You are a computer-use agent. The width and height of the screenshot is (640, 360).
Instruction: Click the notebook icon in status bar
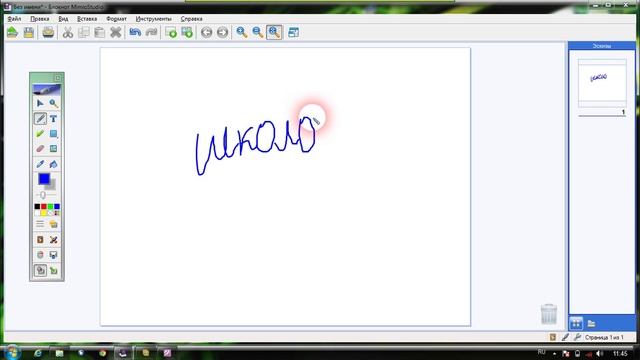pyautogui.click(x=553, y=337)
